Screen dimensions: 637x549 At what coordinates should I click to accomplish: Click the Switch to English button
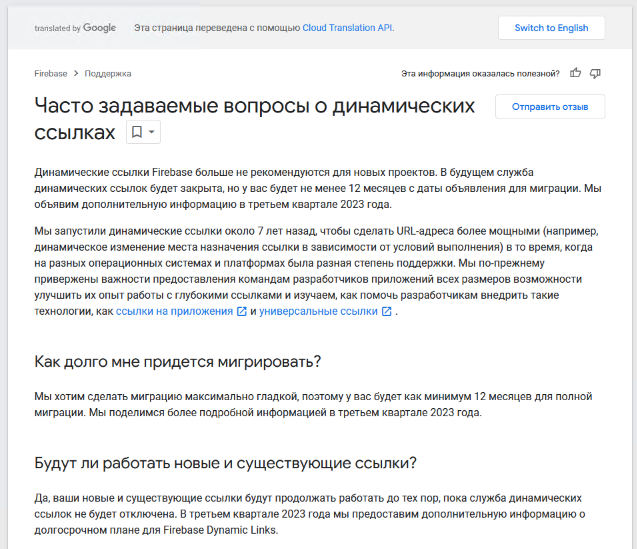[551, 28]
